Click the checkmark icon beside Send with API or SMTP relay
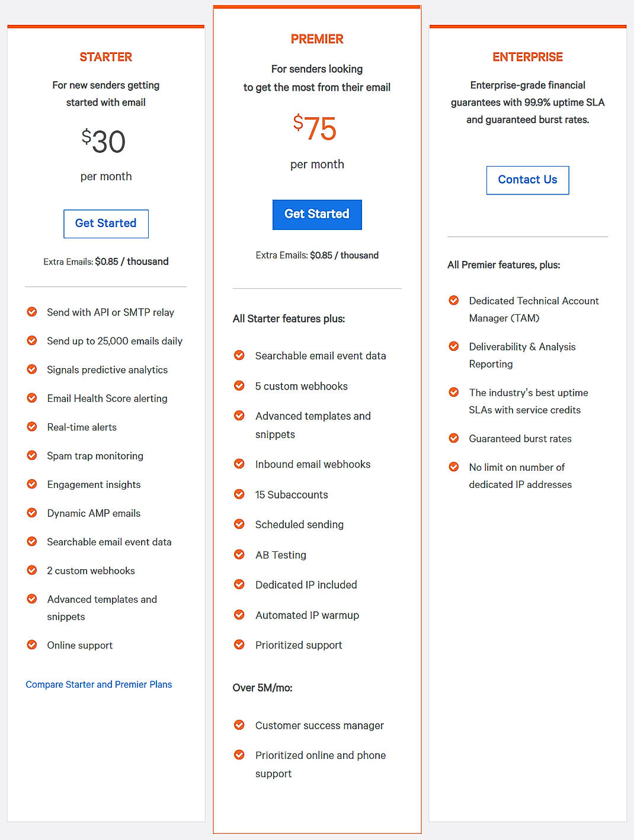The height and width of the screenshot is (840, 634). pyautogui.click(x=31, y=311)
